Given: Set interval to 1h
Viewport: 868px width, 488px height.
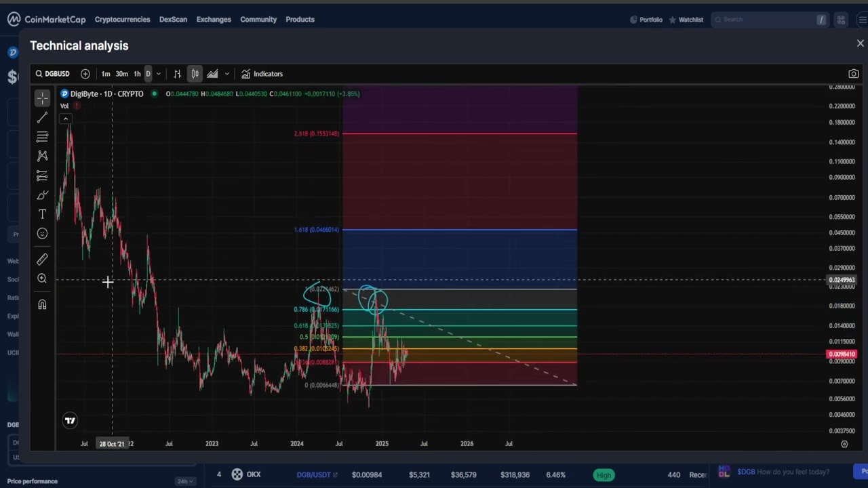Looking at the screenshot, I should (137, 74).
